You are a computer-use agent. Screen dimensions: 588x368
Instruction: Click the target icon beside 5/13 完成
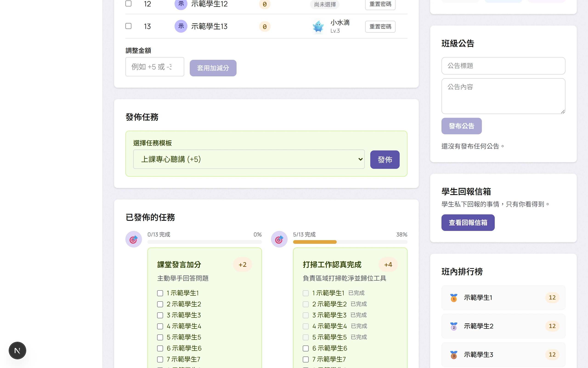(279, 239)
